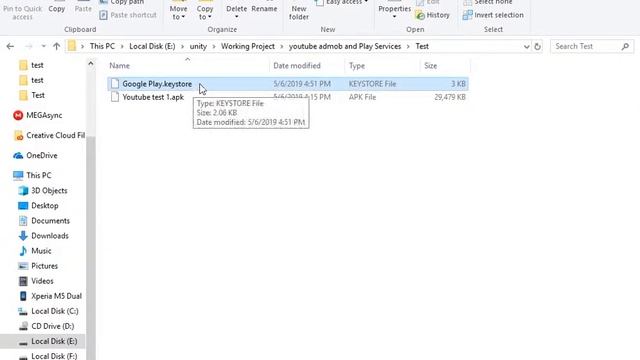Click Rename in the ribbon
The width and height of the screenshot is (640, 360).
click(x=264, y=9)
